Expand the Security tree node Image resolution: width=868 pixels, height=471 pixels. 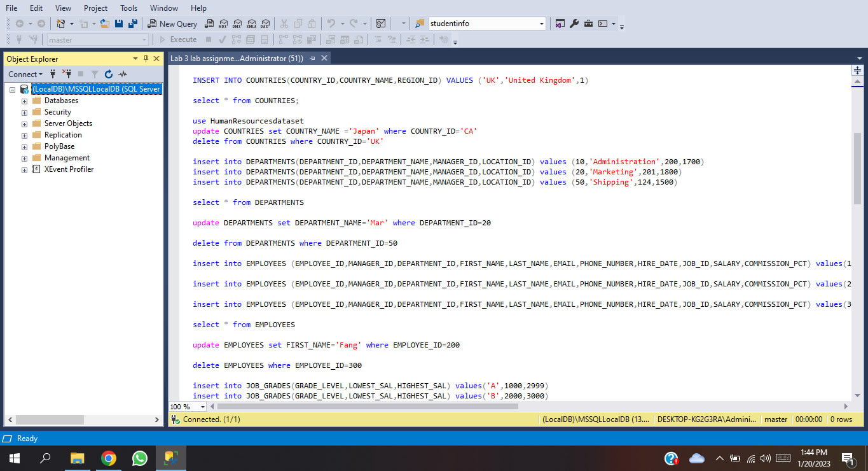pos(24,111)
